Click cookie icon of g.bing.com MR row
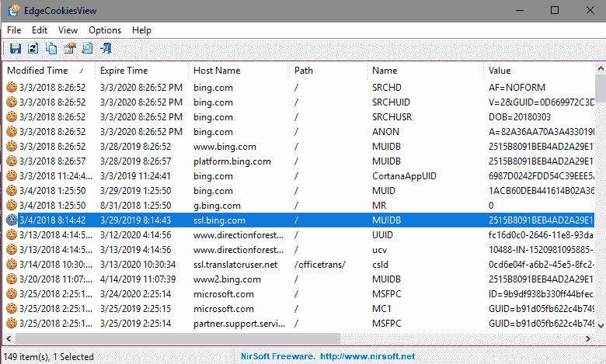Image resolution: width=606 pixels, height=364 pixels. click(12, 205)
